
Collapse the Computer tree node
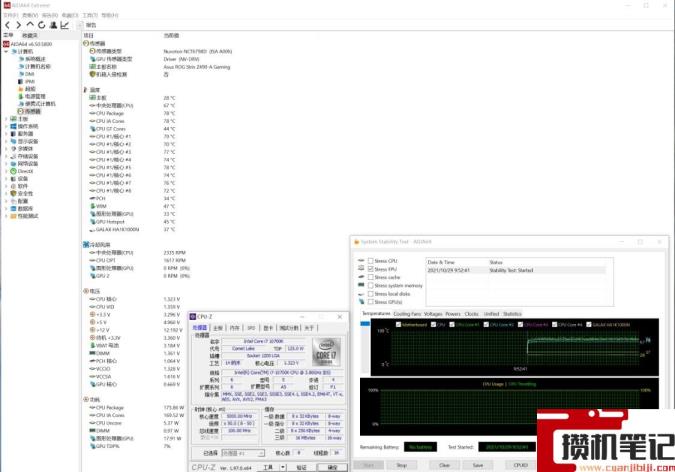click(6, 52)
